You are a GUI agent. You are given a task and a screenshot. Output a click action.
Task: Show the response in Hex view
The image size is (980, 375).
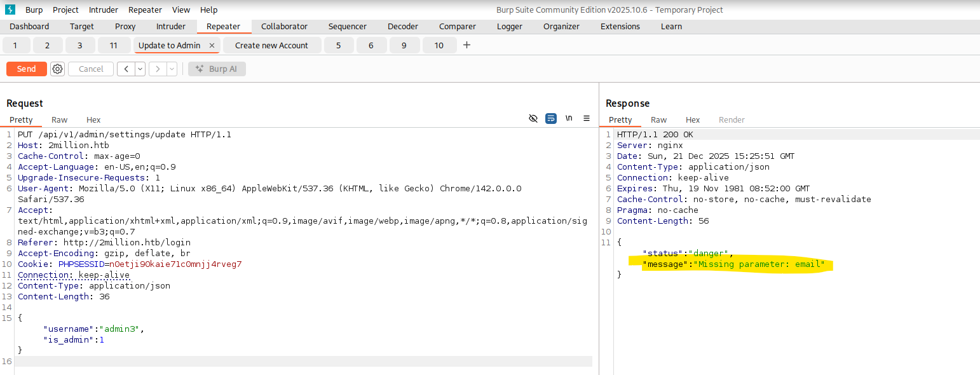click(x=693, y=119)
